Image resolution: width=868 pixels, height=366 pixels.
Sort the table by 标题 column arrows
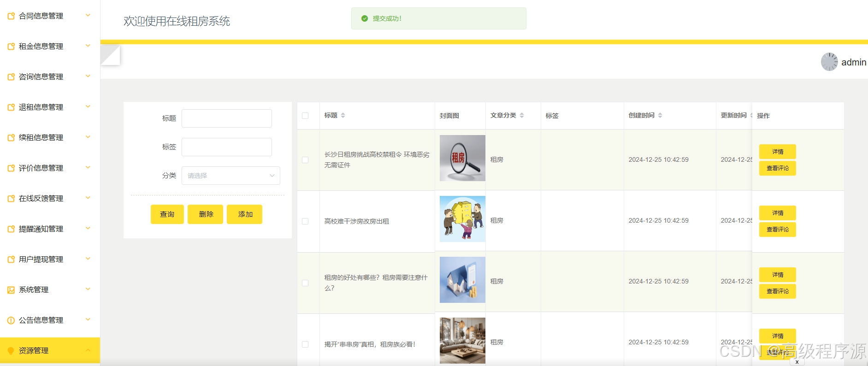point(343,115)
